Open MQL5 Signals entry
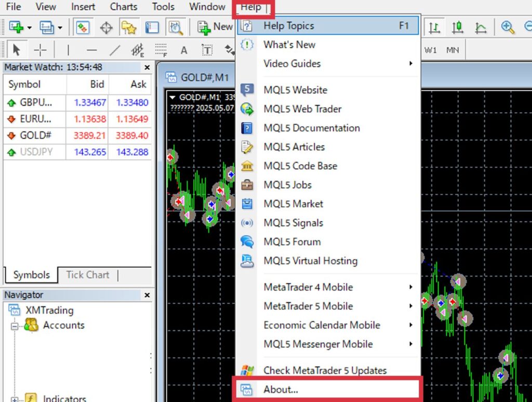Image resolution: width=532 pixels, height=402 pixels. coord(328,223)
